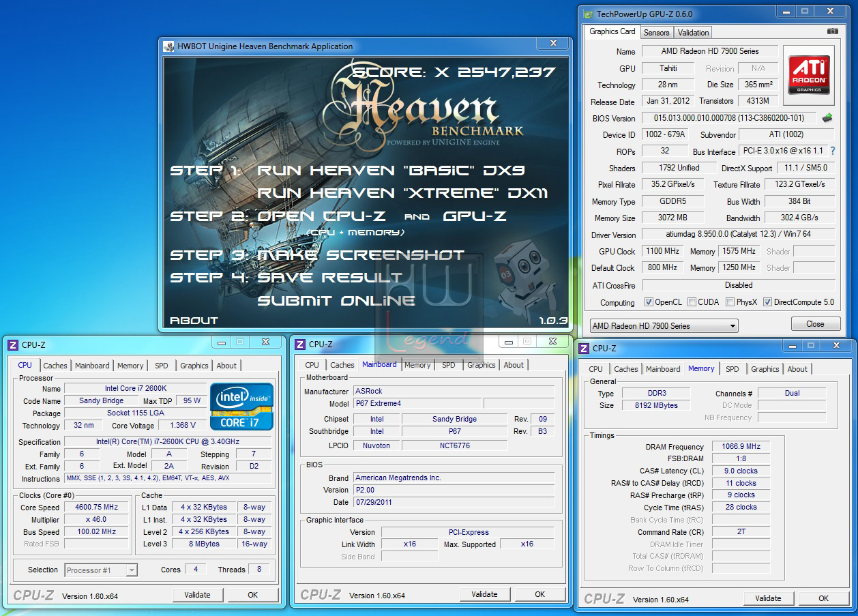
Task: Switch to the Validation tab in GPU-Z
Action: click(694, 33)
